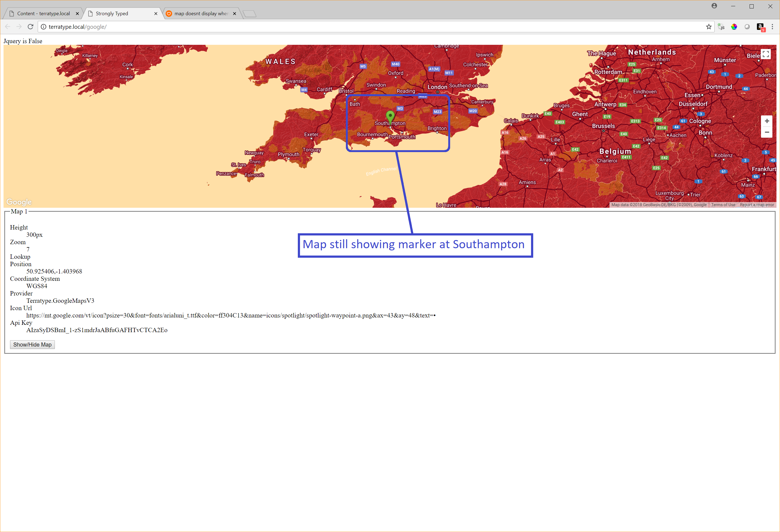Open the JS extension icon
This screenshot has height=532, width=780.
click(x=721, y=27)
